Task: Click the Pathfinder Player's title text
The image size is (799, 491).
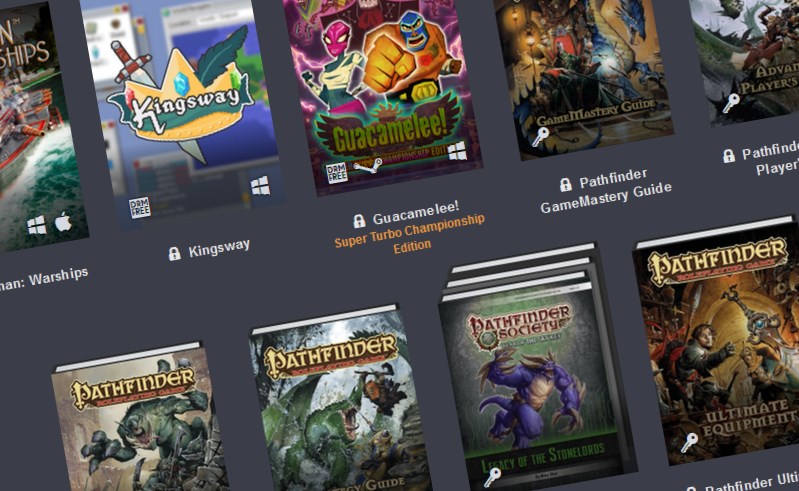Action: [770, 158]
